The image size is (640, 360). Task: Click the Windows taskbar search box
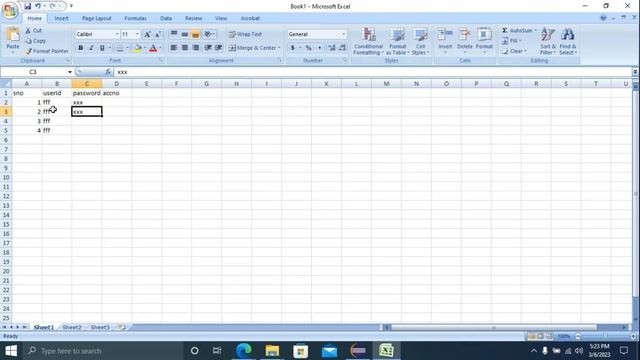pyautogui.click(x=103, y=351)
